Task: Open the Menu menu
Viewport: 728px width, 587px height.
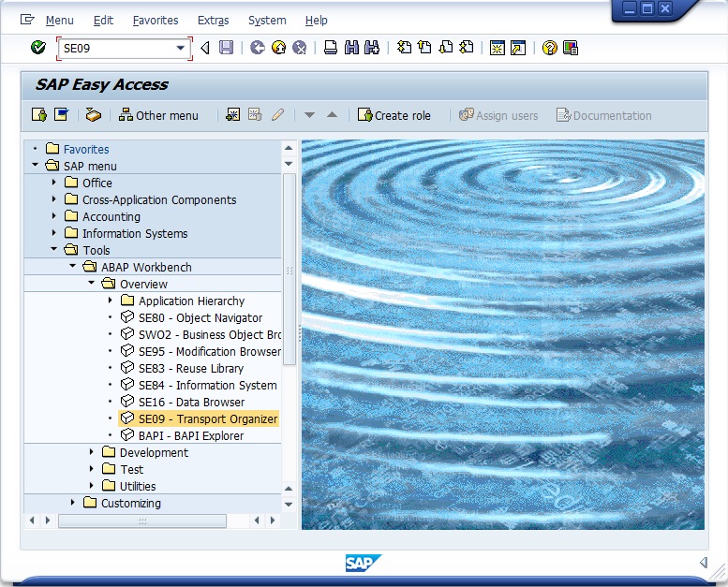Action: [59, 20]
